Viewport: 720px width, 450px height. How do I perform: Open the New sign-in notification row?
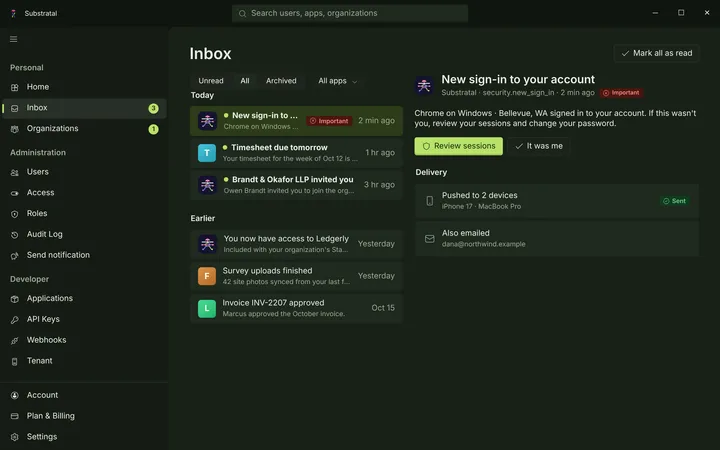pyautogui.click(x=296, y=121)
